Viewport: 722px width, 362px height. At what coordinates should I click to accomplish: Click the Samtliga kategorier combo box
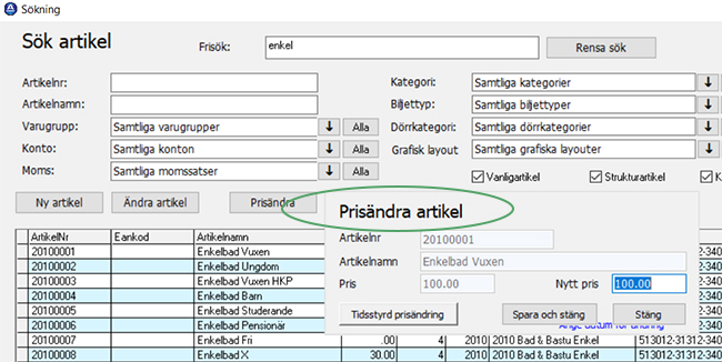[583, 83]
